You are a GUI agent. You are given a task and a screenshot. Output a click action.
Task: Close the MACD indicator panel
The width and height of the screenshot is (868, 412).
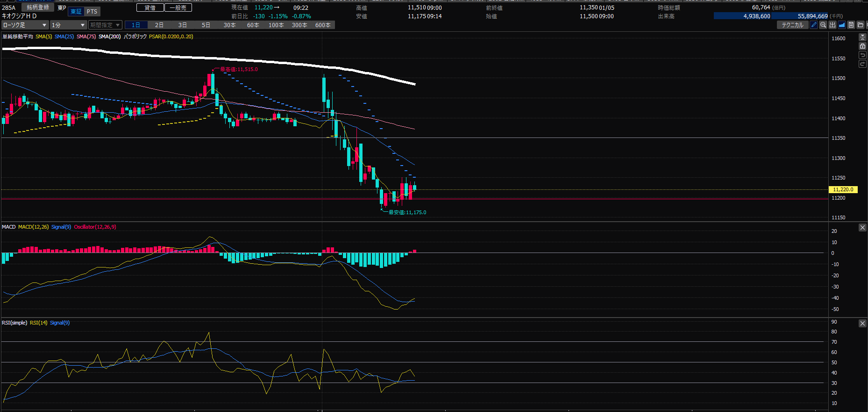point(862,228)
